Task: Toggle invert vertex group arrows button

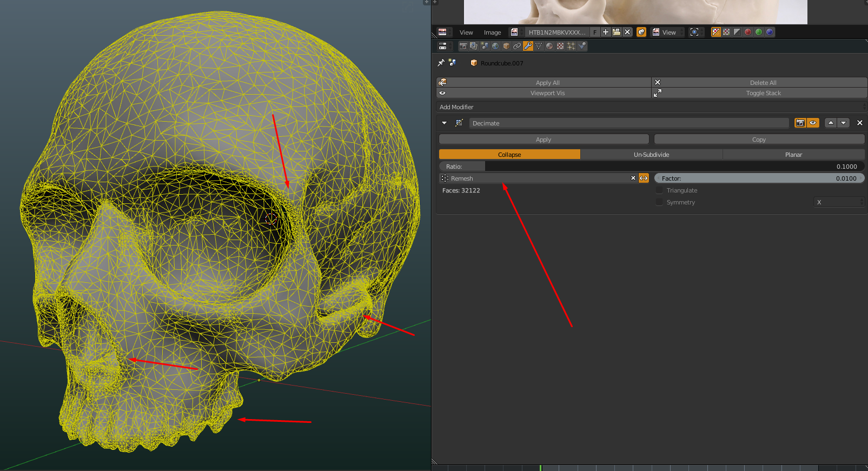Action: (644, 178)
